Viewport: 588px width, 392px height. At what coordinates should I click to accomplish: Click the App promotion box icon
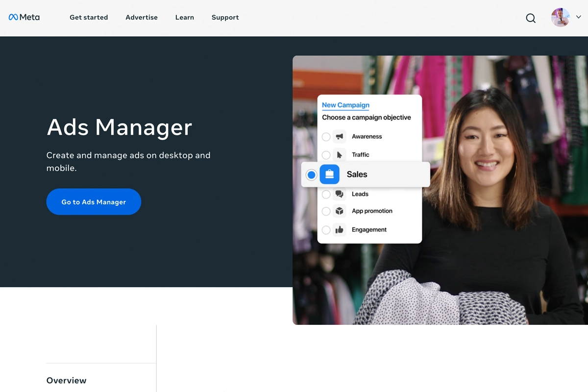coord(339,211)
